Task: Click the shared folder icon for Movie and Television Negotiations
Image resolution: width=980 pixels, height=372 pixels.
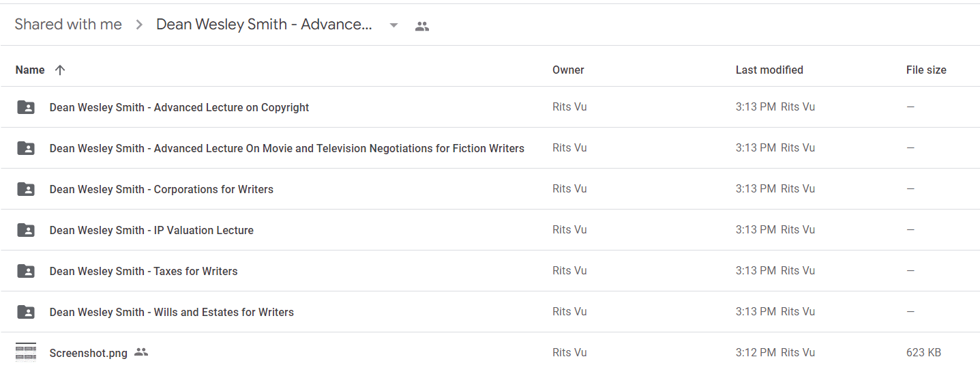Action: click(26, 148)
